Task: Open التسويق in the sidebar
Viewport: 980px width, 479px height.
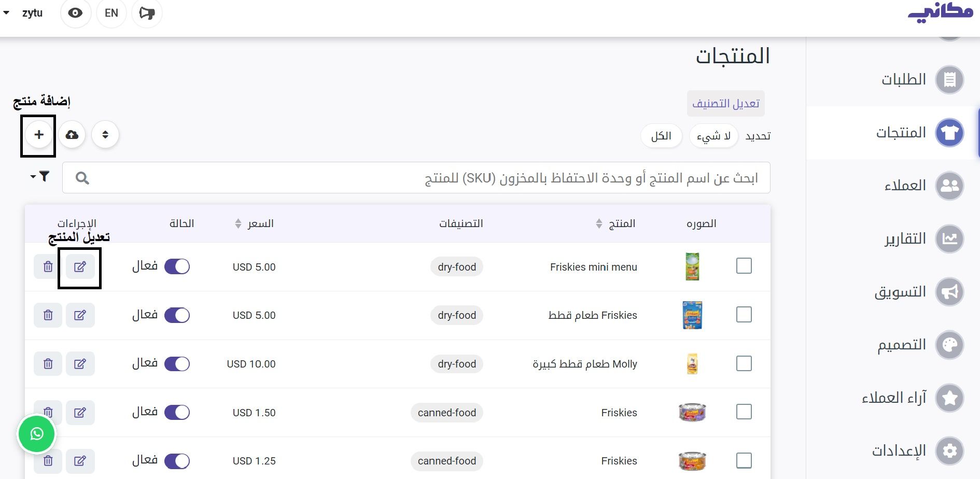Action: tap(893, 292)
